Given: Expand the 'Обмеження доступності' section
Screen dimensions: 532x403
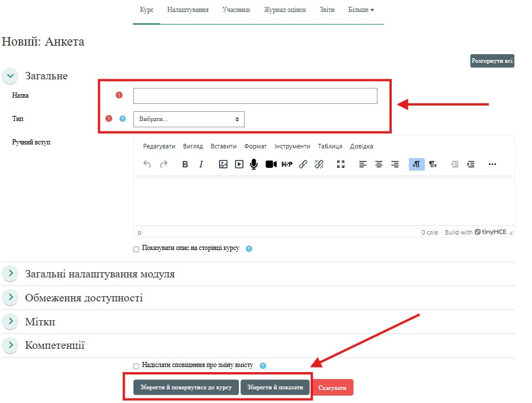Looking at the screenshot, I should (10, 298).
